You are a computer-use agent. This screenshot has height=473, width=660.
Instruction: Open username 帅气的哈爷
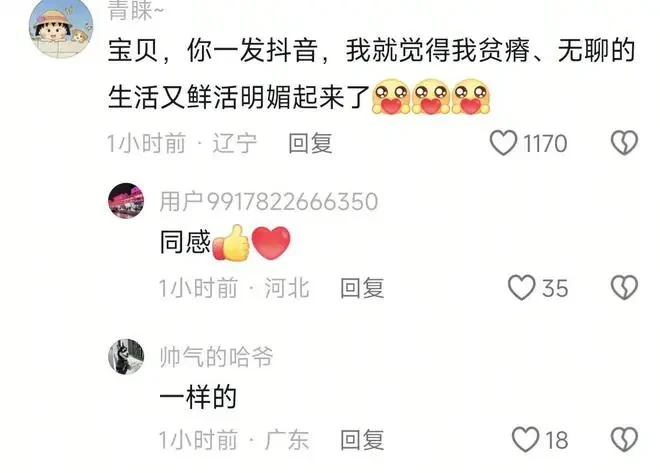216,357
